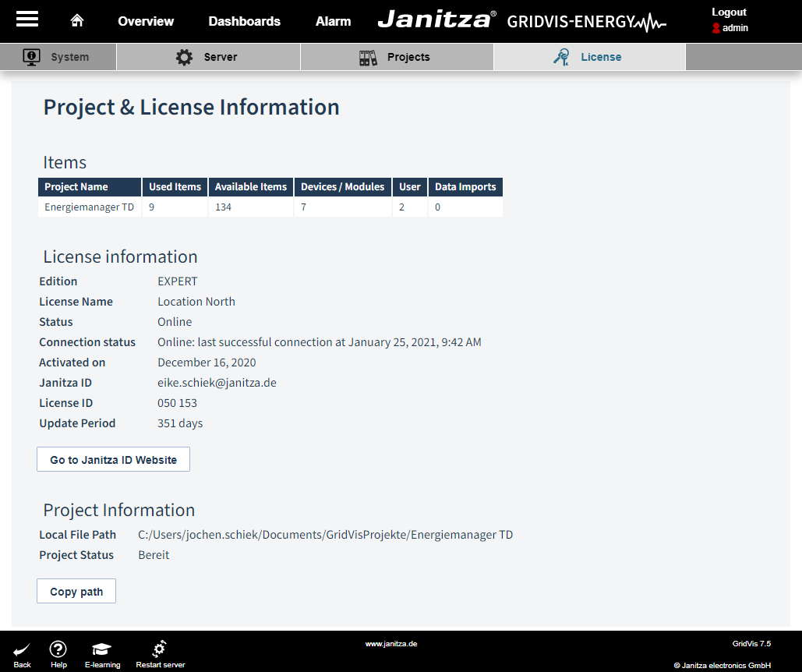
Task: Navigate to the Dashboards menu
Action: (244, 21)
